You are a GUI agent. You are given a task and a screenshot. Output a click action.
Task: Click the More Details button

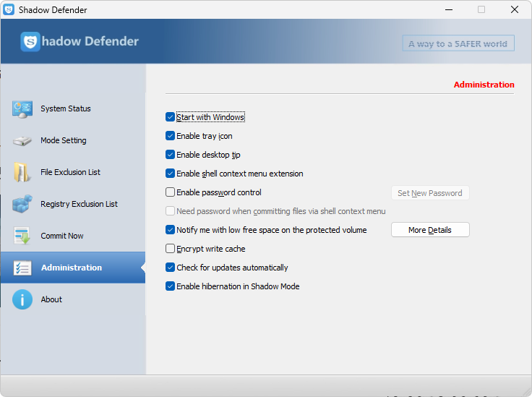[430, 230]
